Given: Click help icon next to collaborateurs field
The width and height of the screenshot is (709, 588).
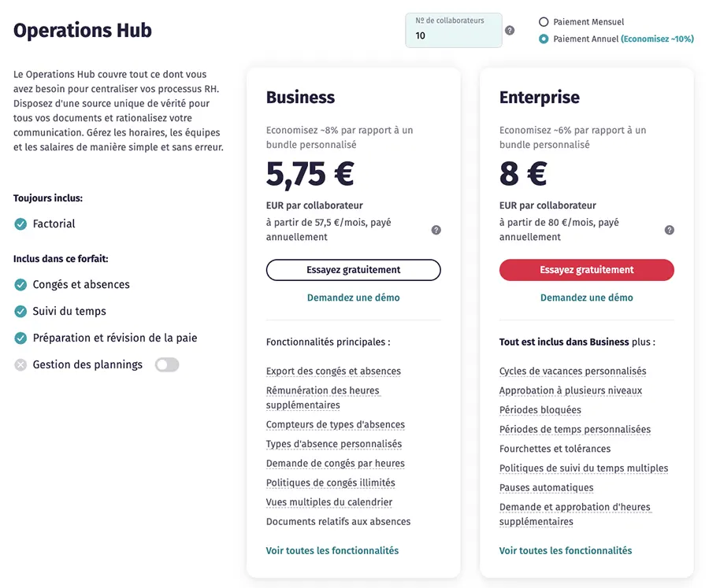Looking at the screenshot, I should (x=510, y=31).
